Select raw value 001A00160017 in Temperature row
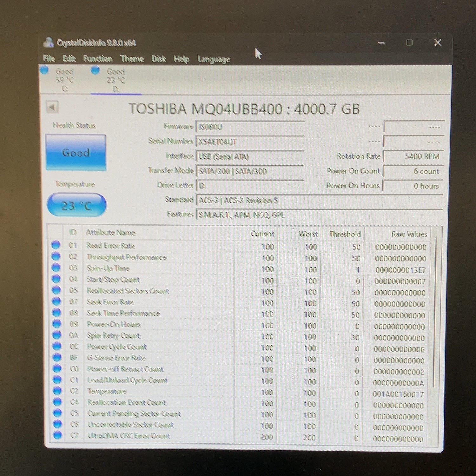 (x=398, y=394)
